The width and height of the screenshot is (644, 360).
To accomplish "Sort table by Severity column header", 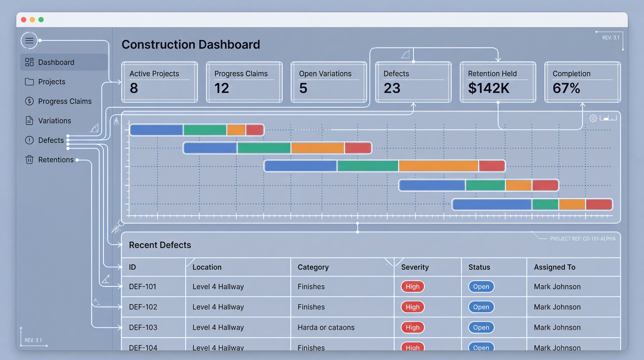I will tap(415, 267).
